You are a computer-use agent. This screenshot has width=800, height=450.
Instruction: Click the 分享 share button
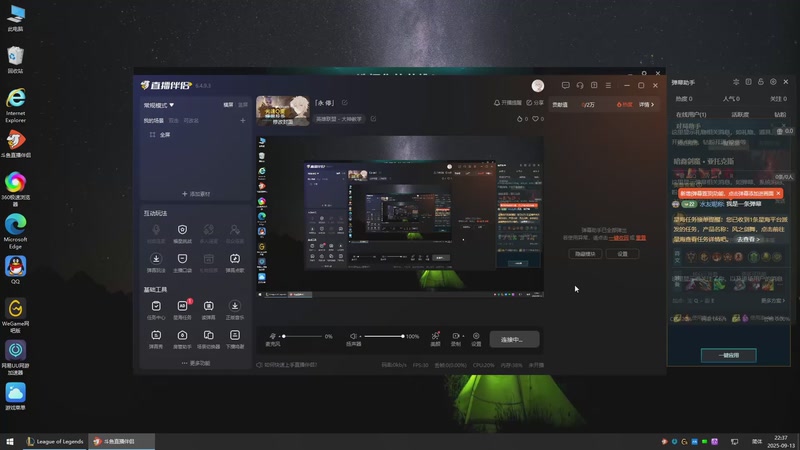coord(535,103)
